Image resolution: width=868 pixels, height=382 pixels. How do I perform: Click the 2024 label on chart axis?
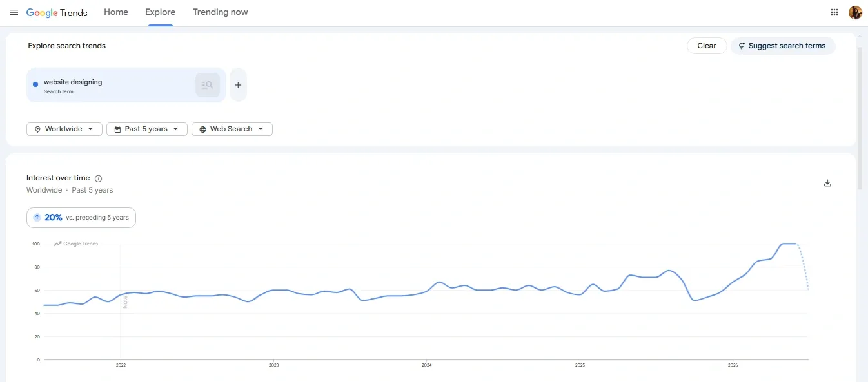click(x=427, y=365)
